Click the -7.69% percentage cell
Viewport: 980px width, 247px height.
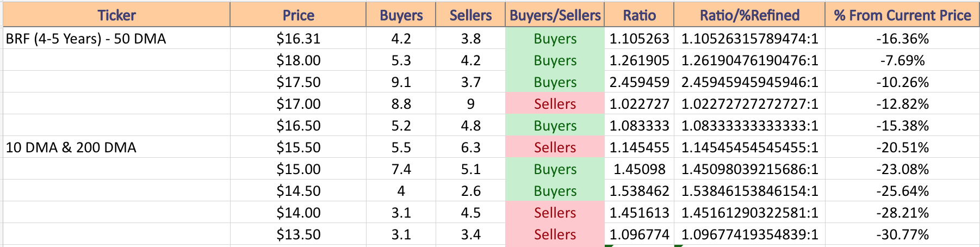[x=902, y=60]
